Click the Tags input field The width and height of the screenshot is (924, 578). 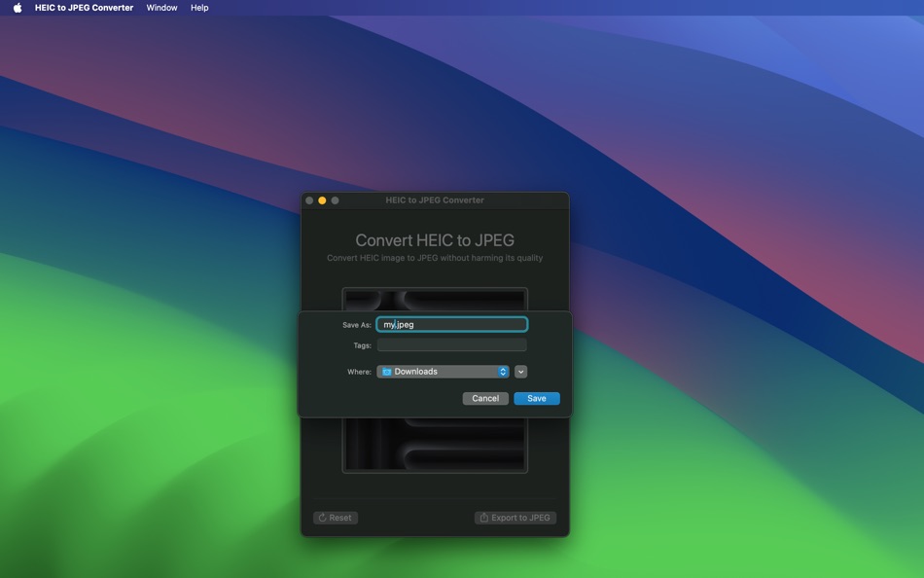452,345
